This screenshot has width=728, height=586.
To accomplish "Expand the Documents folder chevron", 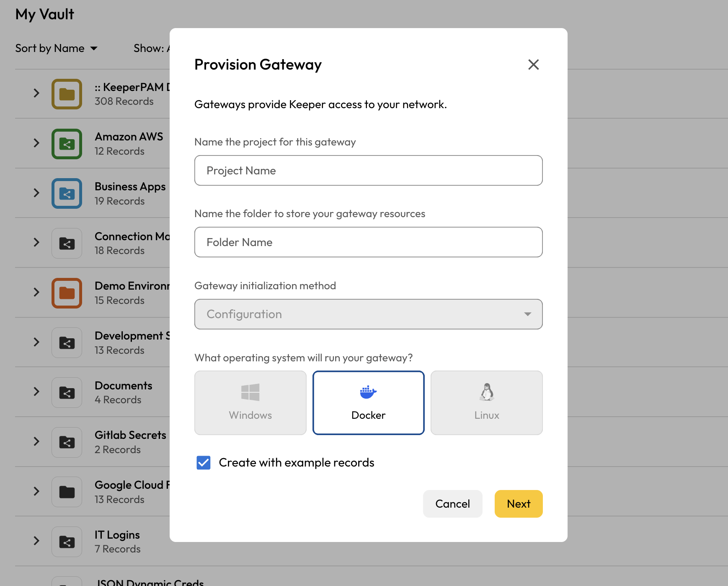I will (36, 392).
